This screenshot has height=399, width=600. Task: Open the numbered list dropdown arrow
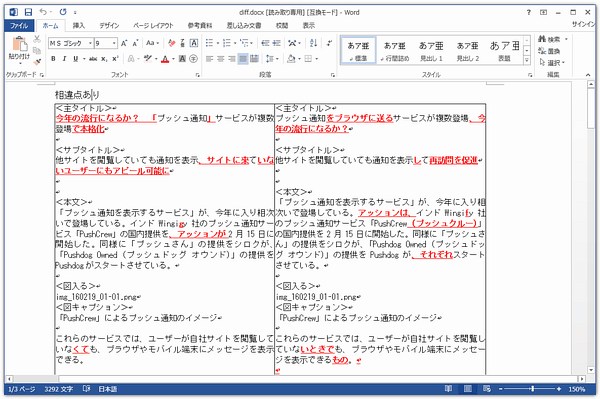point(235,43)
